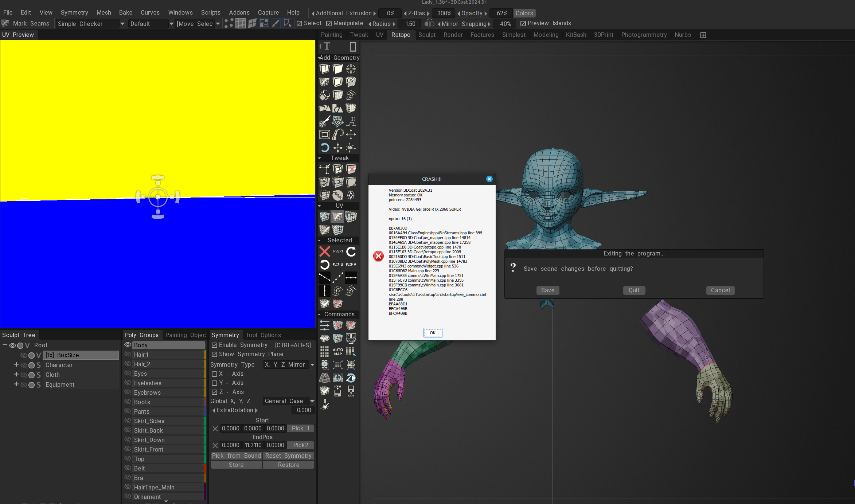Image resolution: width=855 pixels, height=504 pixels.
Task: Show the Hair_1 poly group
Action: click(128, 354)
